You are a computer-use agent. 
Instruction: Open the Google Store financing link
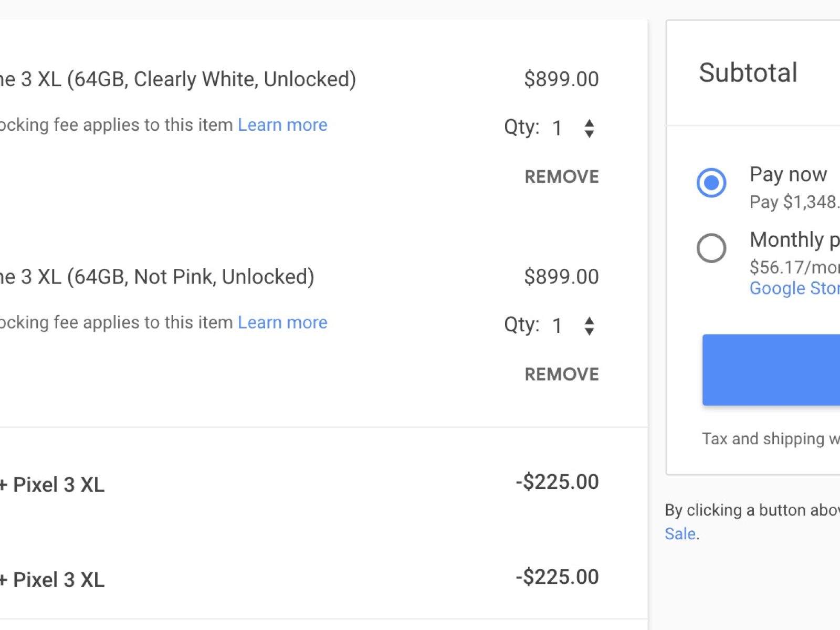(x=794, y=288)
